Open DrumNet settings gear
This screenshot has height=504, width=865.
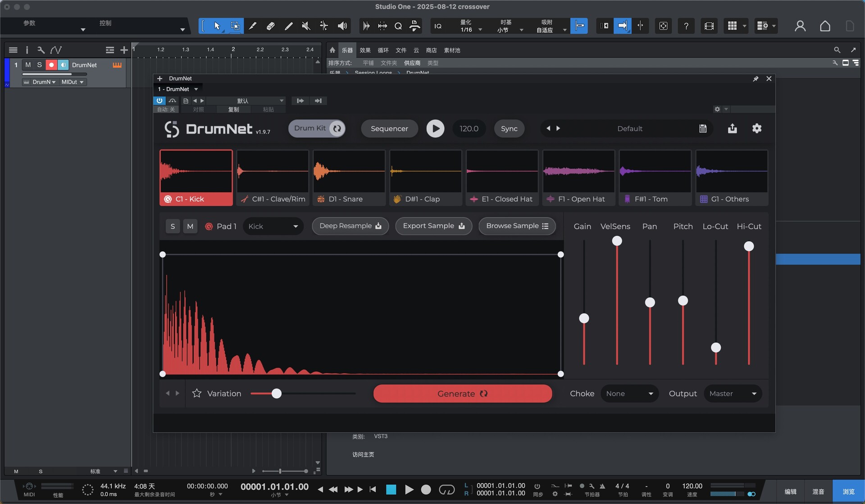coord(757,128)
